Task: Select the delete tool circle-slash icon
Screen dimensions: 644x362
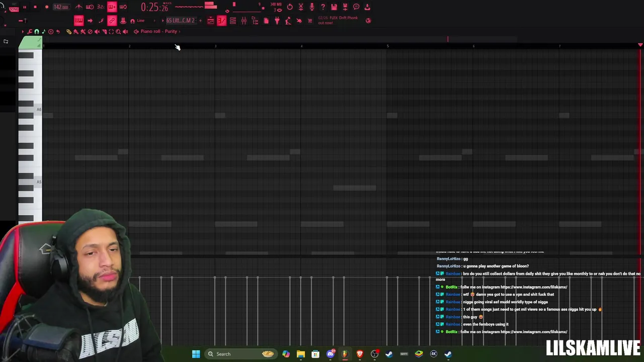Action: [90, 31]
